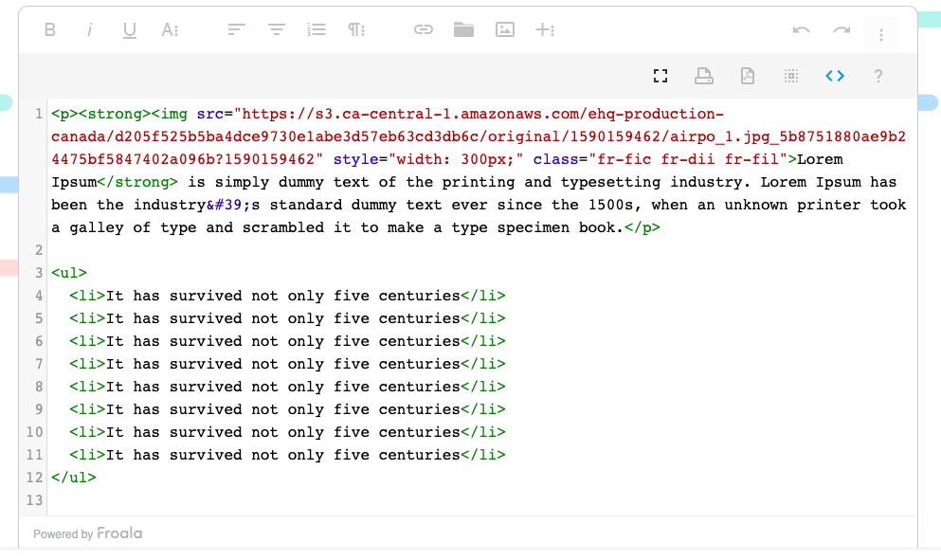Open the text color picker

pyautogui.click(x=169, y=29)
